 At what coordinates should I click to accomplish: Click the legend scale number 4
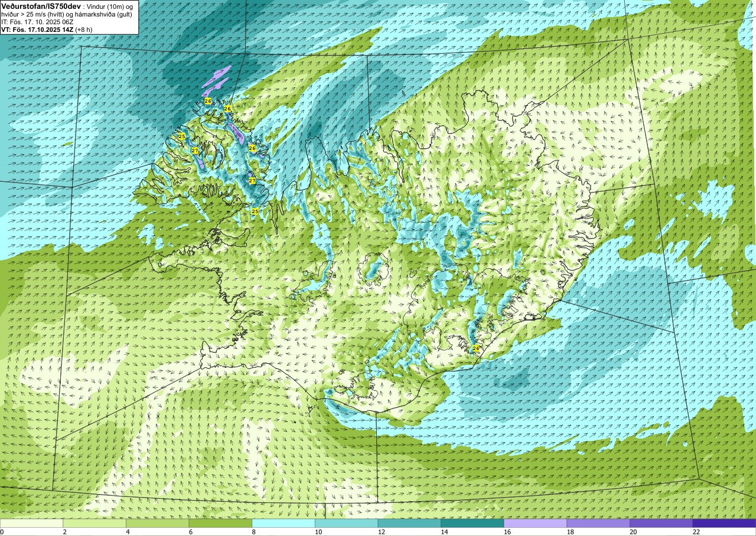coord(128,532)
